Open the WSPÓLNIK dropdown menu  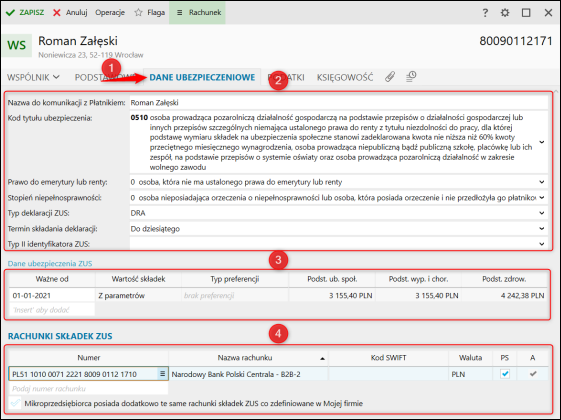click(33, 77)
